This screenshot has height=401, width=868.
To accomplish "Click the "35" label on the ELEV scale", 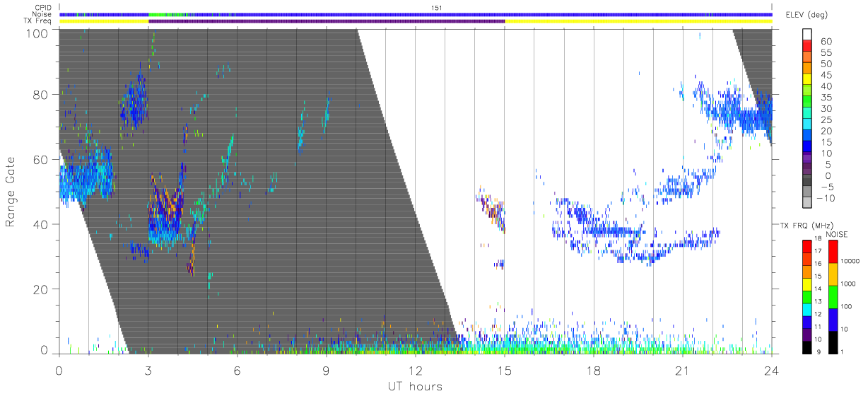I will point(825,97).
